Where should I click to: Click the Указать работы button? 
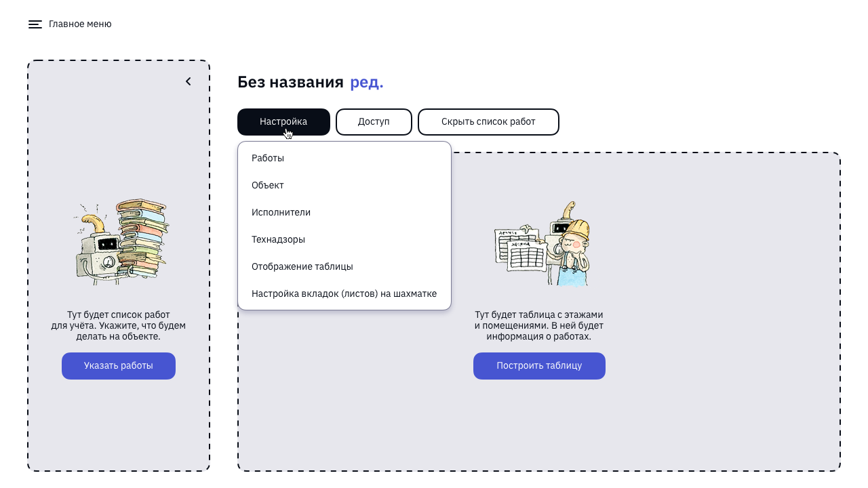[119, 366]
